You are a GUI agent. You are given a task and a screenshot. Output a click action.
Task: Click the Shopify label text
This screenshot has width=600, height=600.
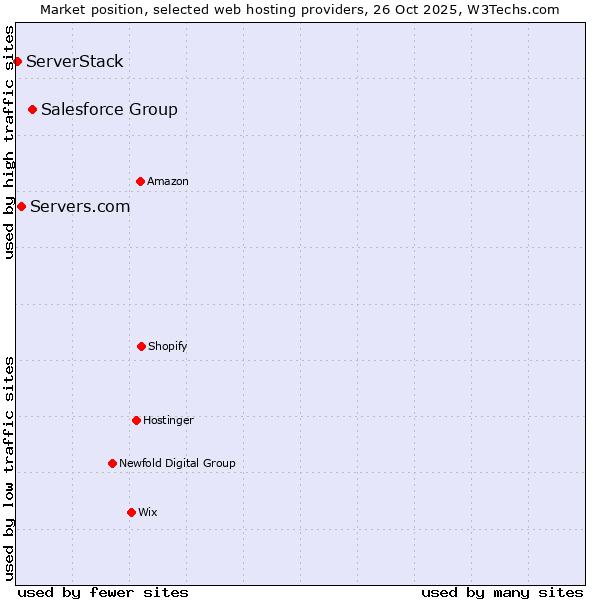click(x=168, y=346)
